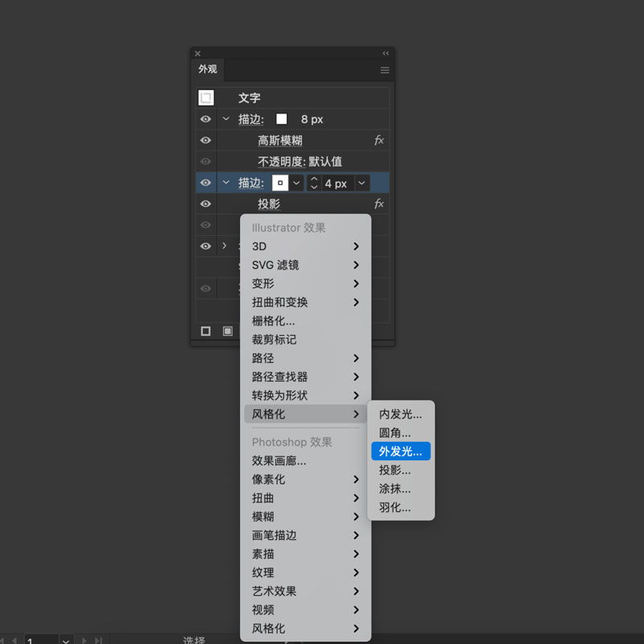Click the stroke swatch of the selected 描边 row
644x644 pixels.
pos(280,183)
